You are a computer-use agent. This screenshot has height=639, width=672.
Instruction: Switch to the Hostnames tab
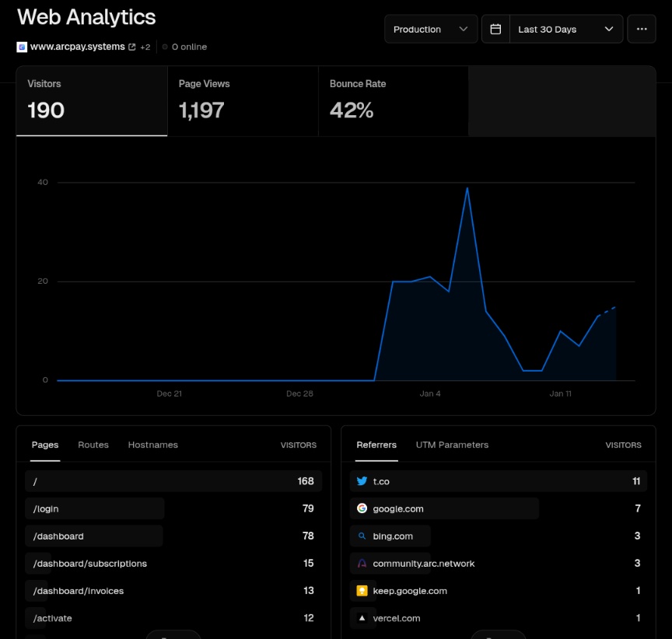(x=153, y=445)
